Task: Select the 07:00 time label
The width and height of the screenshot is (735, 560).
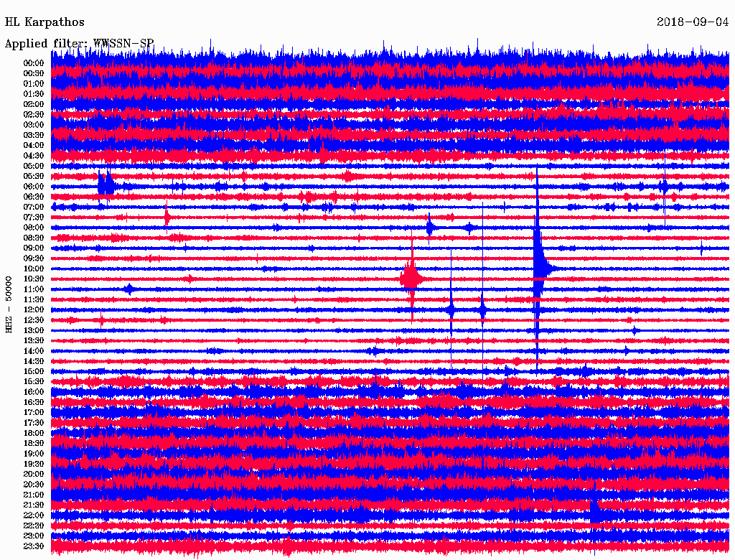Action: click(x=34, y=207)
